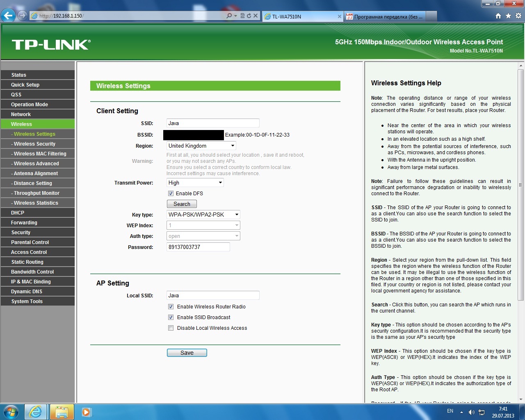The image size is (525, 420).
Task: Click help panel scroll down arrow
Action: click(x=521, y=399)
